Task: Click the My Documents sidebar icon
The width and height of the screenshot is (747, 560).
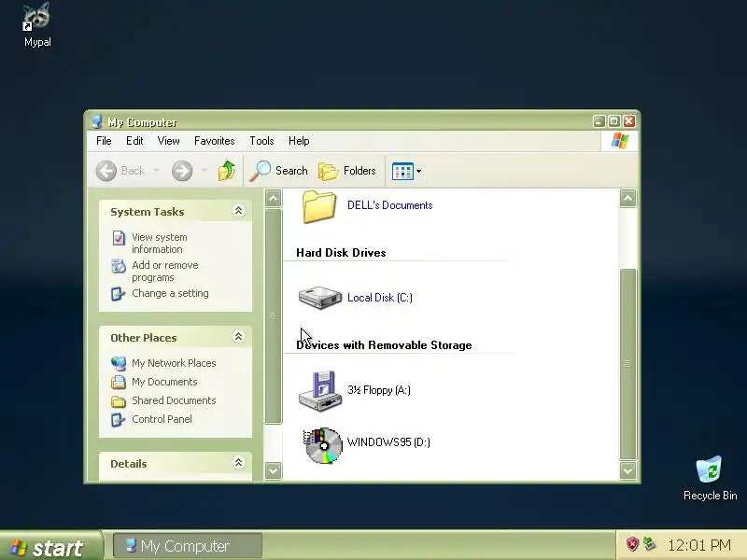Action: click(119, 382)
